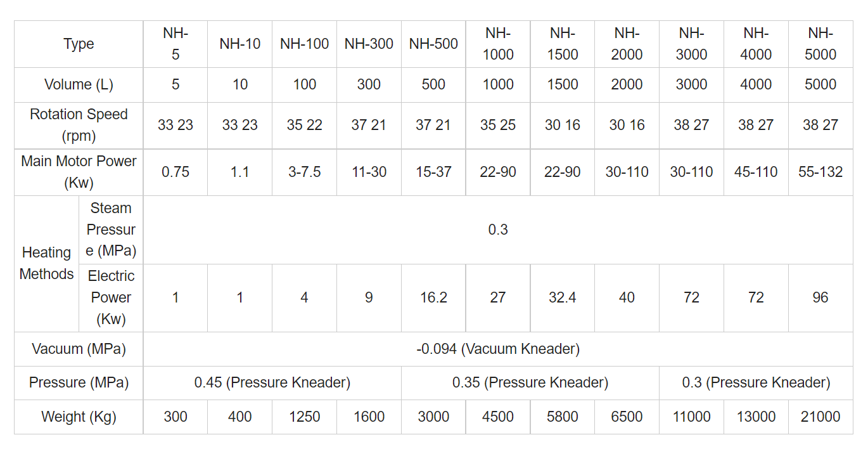This screenshot has height=449, width=868.
Task: Select the 35 22 rotation speed cell
Action: pos(305,125)
